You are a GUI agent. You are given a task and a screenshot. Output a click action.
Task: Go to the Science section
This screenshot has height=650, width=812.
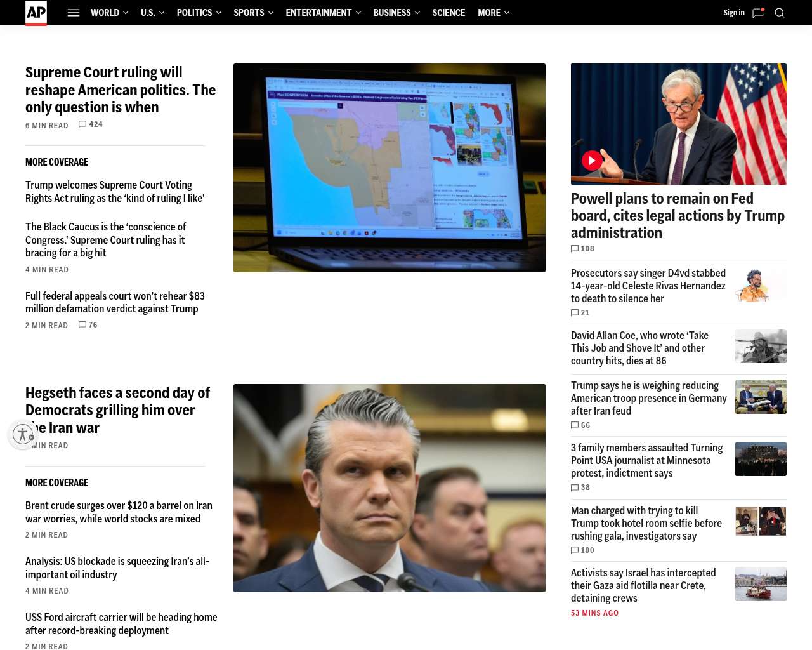[449, 13]
